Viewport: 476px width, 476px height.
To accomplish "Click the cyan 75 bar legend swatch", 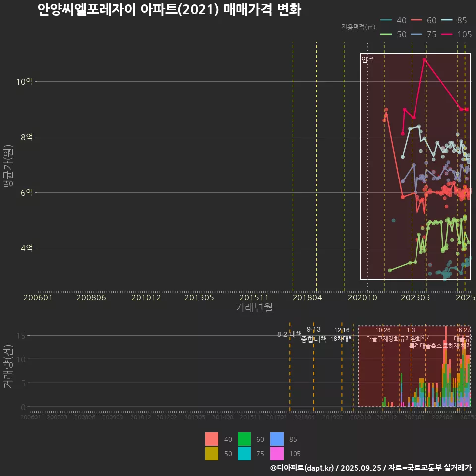I will coord(244,453).
